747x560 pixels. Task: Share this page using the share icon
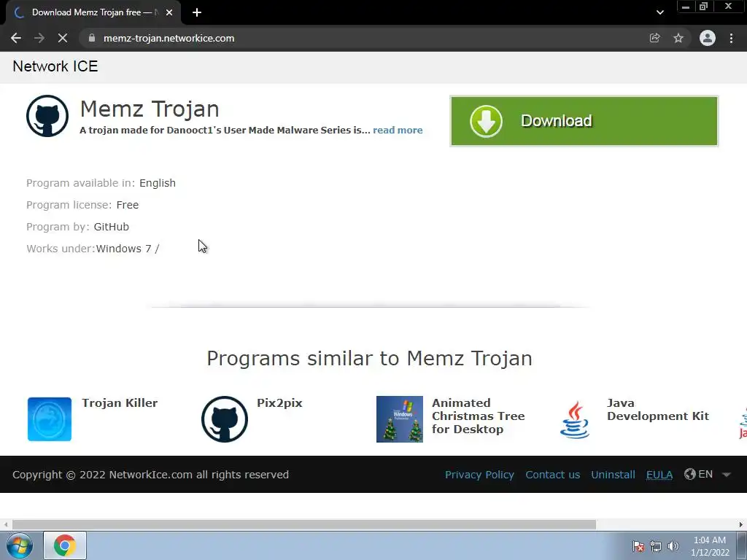pyautogui.click(x=654, y=38)
